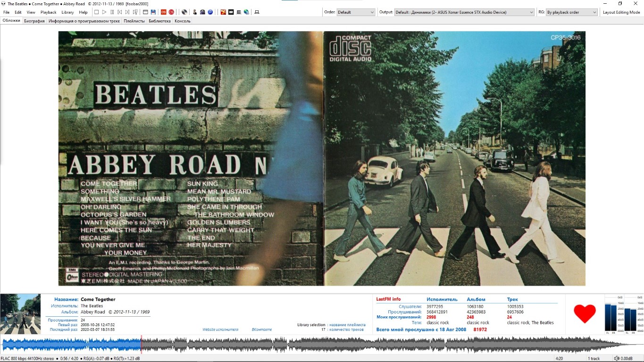644x362 pixels.
Task: Start playback with the Play button
Action: point(104,12)
